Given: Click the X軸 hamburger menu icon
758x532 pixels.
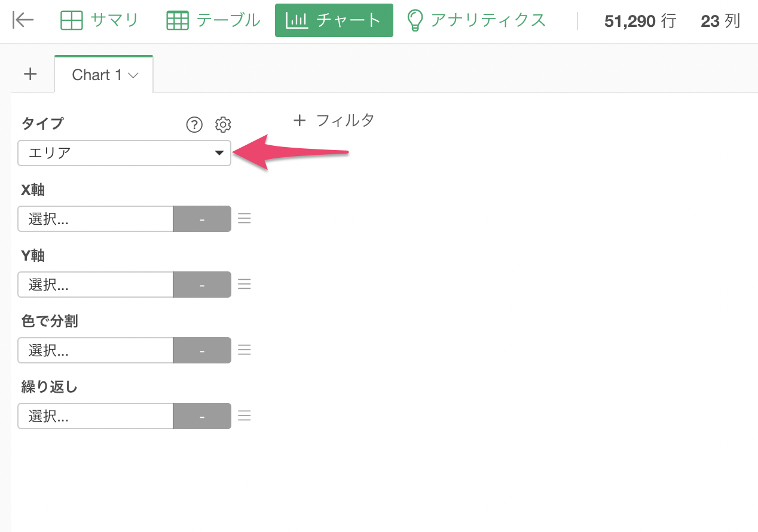Looking at the screenshot, I should click(244, 219).
